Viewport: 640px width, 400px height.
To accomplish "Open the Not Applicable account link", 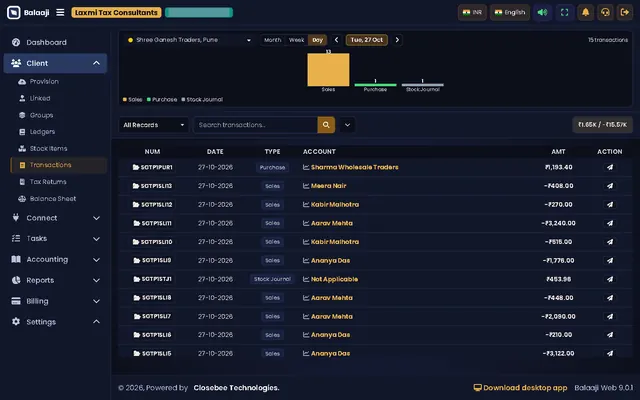I will pos(334,279).
